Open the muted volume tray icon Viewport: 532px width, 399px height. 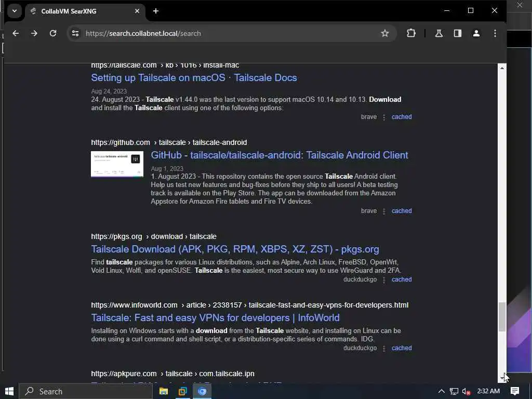click(x=466, y=391)
